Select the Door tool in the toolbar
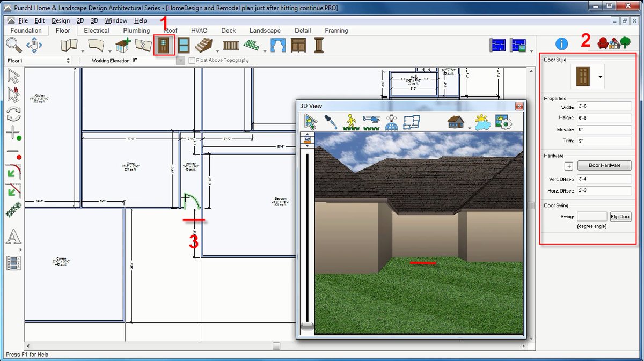 click(x=163, y=45)
